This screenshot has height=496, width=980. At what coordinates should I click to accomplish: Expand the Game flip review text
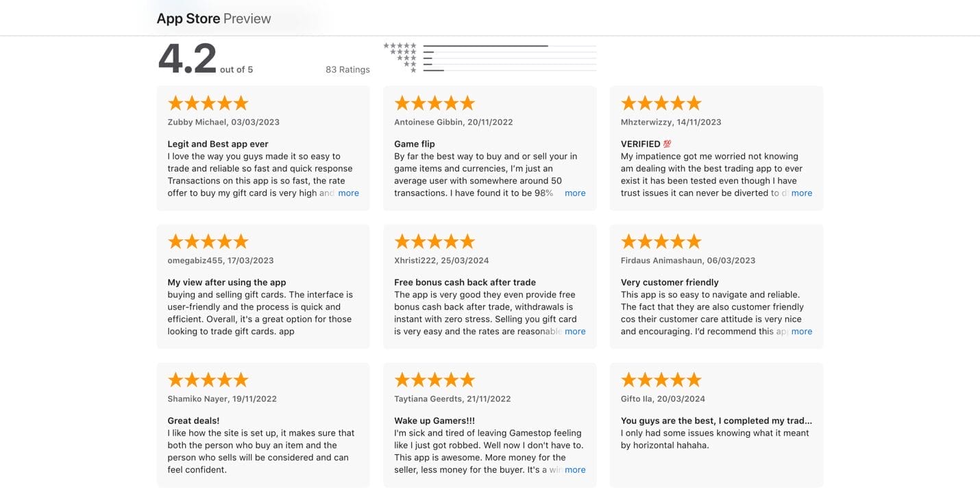575,193
